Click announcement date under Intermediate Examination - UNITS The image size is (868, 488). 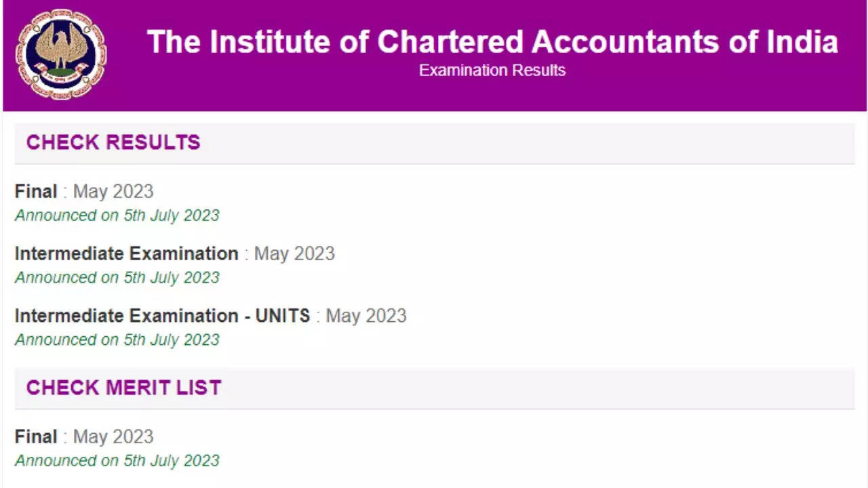[x=117, y=340]
